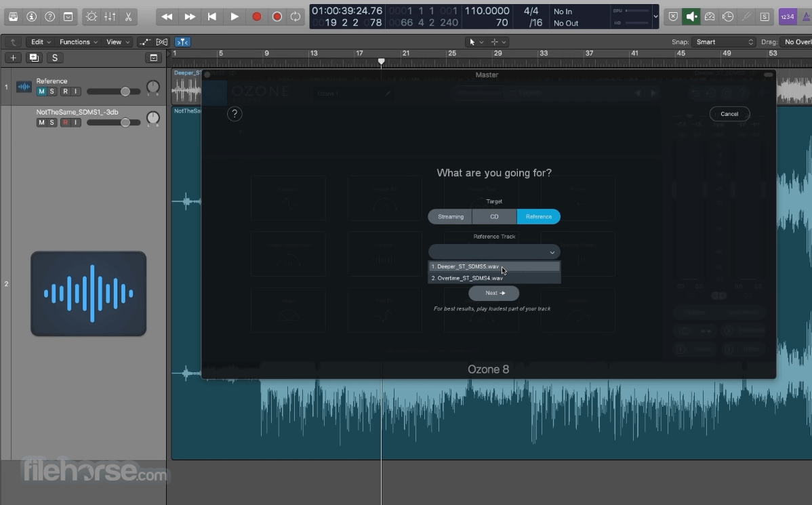Screen dimensions: 812x505
Task: Solo the NotTheSame_SDMS1_-3db track
Action: [x=52, y=123]
